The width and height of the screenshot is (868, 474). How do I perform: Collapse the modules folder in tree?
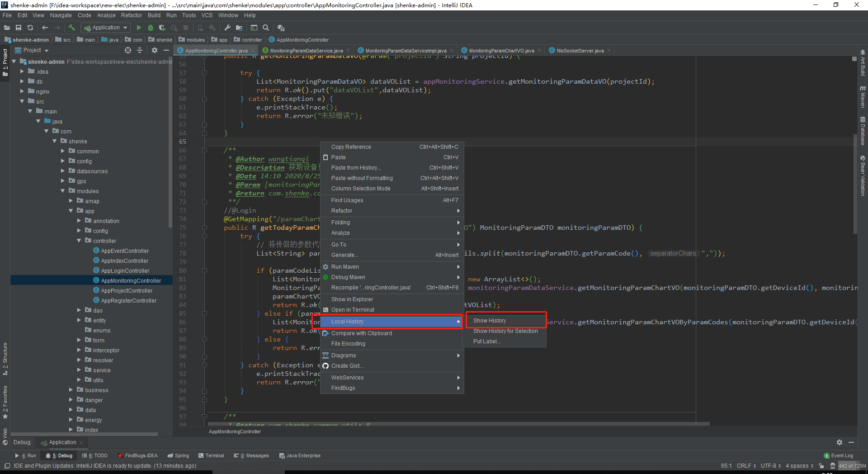pyautogui.click(x=63, y=191)
